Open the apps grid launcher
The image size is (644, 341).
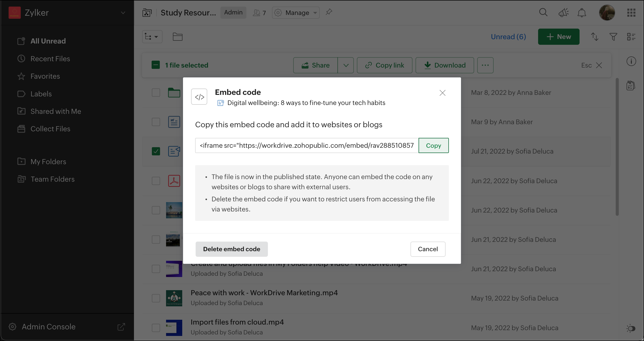click(x=631, y=12)
